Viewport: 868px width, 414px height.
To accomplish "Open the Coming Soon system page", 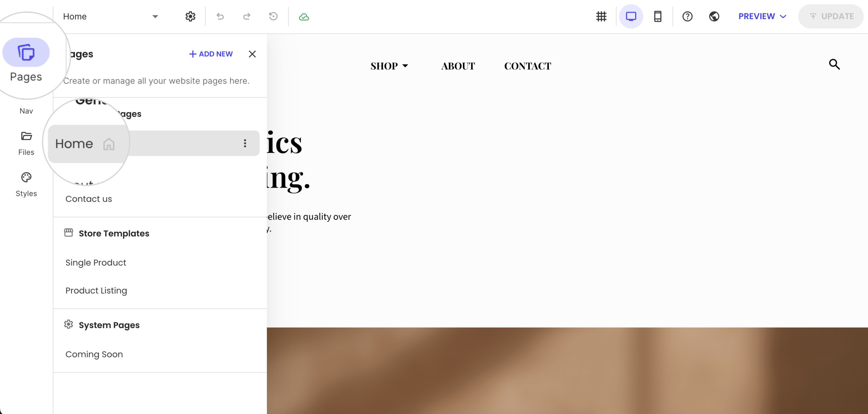I will pos(94,354).
